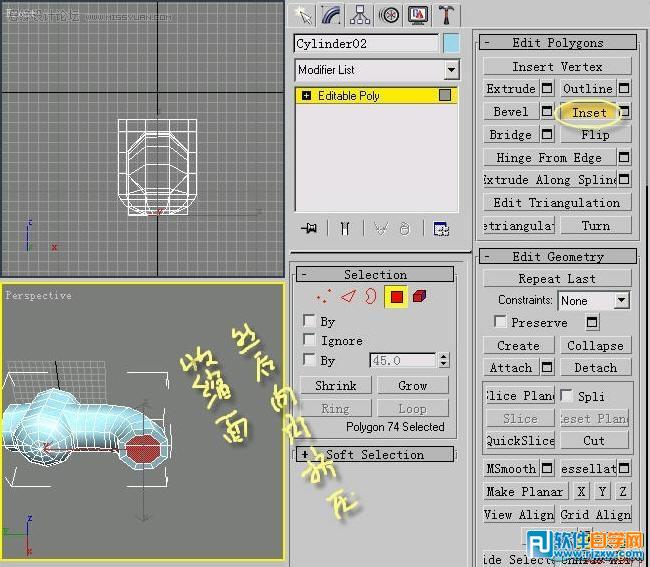The image size is (650, 567).
Task: Select Vertex sub-object level
Action: click(324, 296)
